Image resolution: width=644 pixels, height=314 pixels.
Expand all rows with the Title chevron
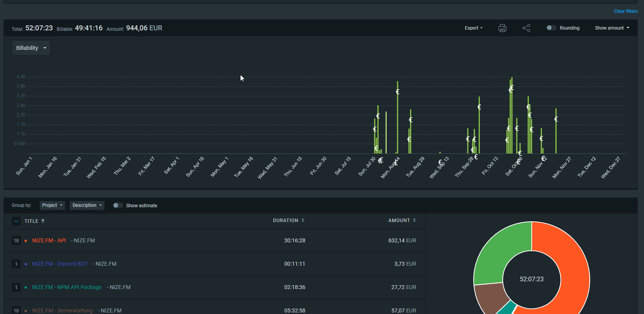pos(16,221)
